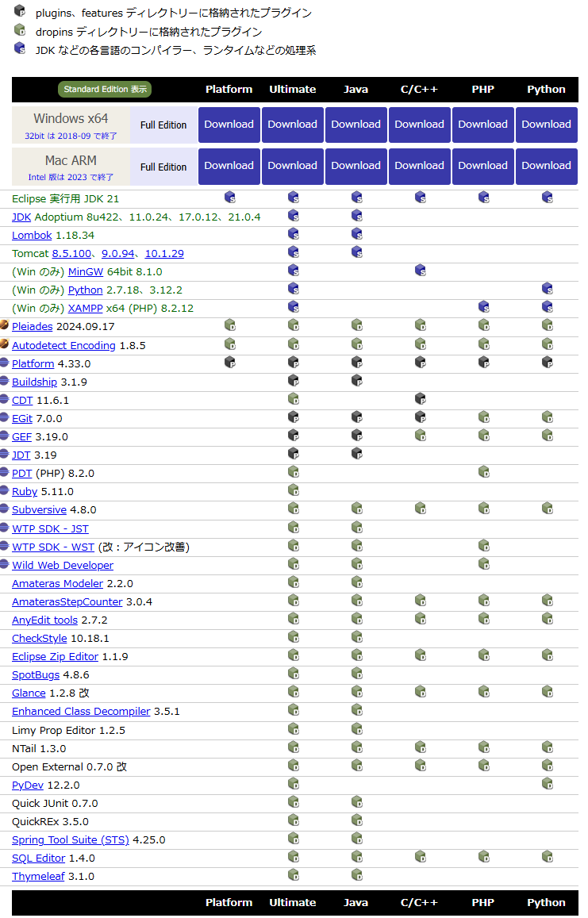The image size is (588, 918).
Task: Click Pleiades icon beside Autodetect Encoding
Action: coord(4,344)
